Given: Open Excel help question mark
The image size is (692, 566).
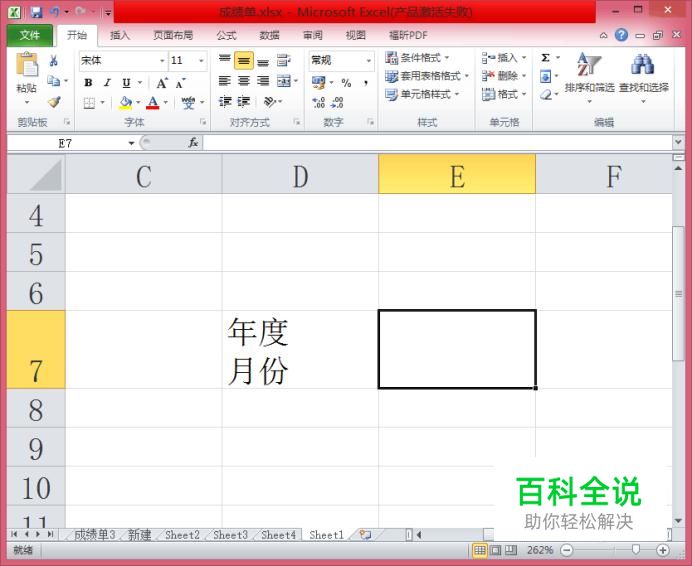Looking at the screenshot, I should pyautogui.click(x=621, y=35).
